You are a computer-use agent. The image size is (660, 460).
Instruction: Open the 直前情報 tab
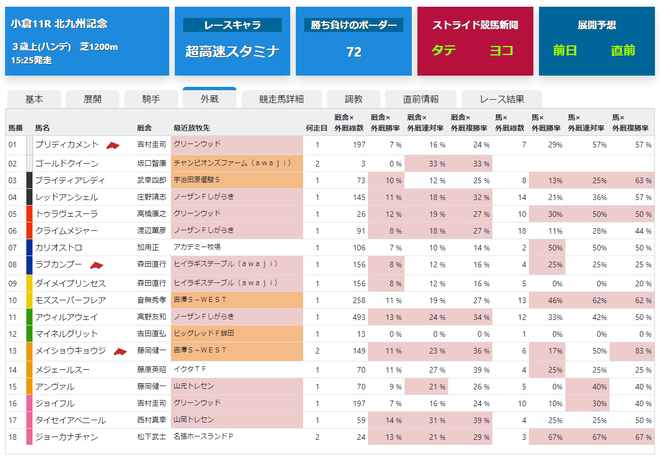pos(421,99)
